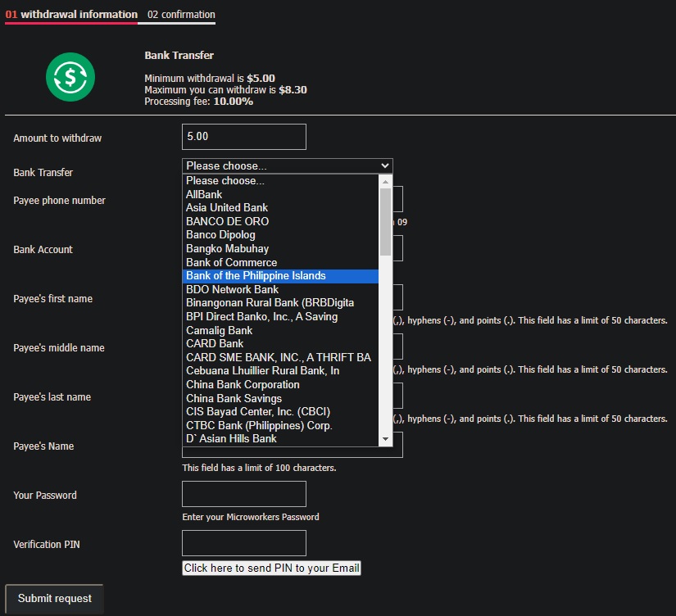Image resolution: width=676 pixels, height=616 pixels.
Task: Open the Bank Transfer 'Please choose...' dropdown
Action: tap(287, 165)
